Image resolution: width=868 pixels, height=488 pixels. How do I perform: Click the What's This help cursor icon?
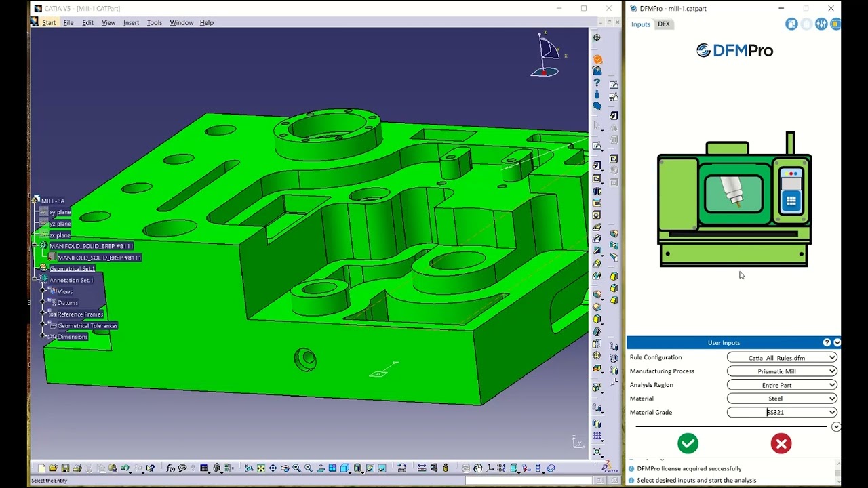tap(150, 468)
